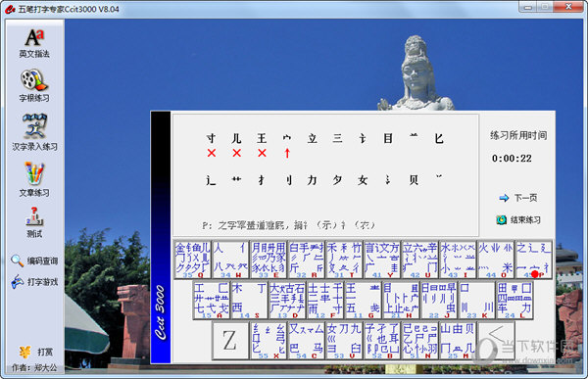Click the M key (25 山) on keyboard

458,341
